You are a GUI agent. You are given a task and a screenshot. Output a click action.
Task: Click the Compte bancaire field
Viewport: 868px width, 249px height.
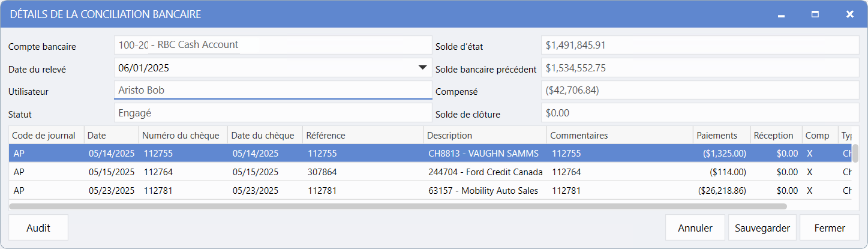point(272,45)
